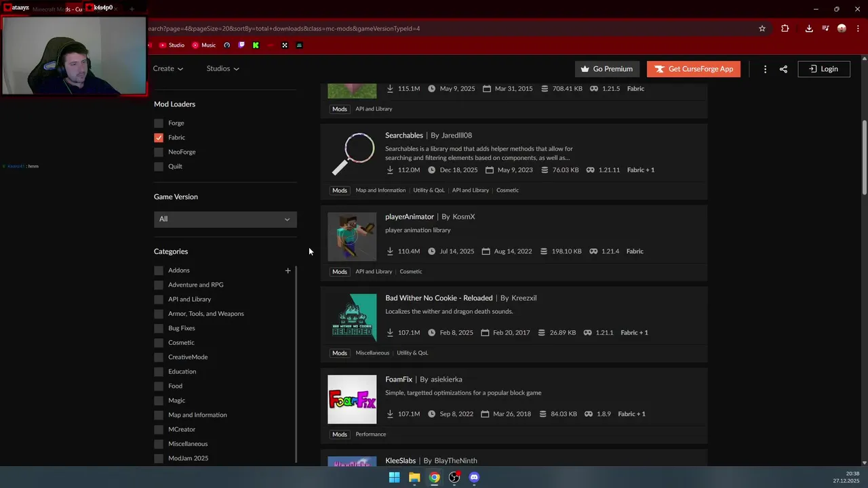Switch to the Minecraft Mods browser tab
This screenshot has height=488, width=868.
[58, 9]
